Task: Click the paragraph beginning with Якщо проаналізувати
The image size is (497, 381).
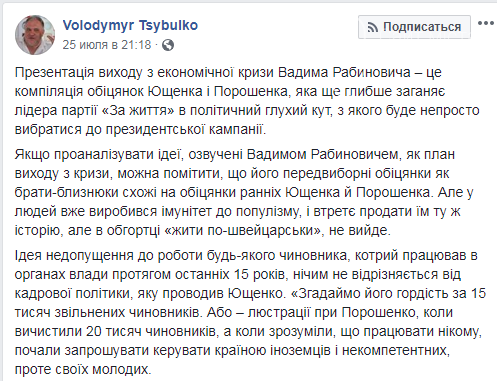Action: tap(244, 192)
